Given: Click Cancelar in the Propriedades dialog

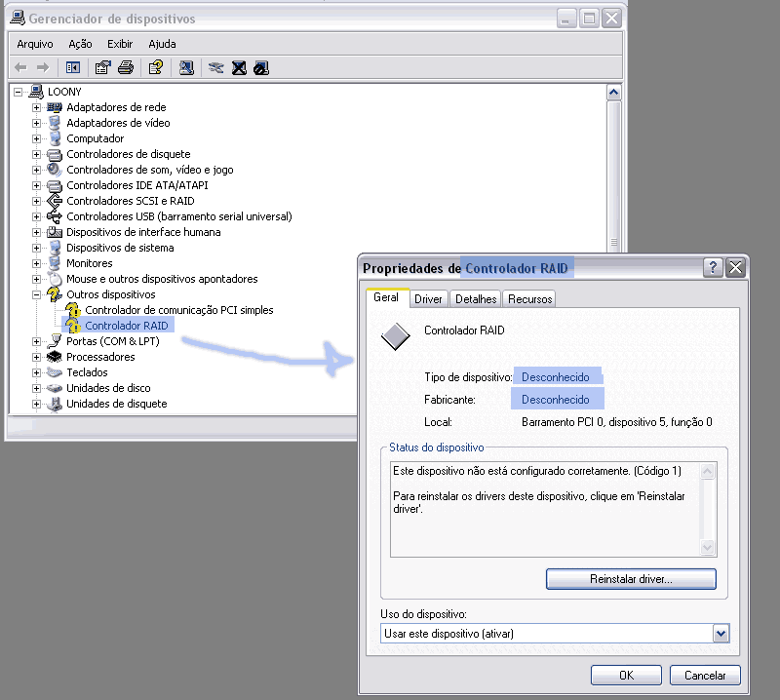Looking at the screenshot, I should pos(705,675).
